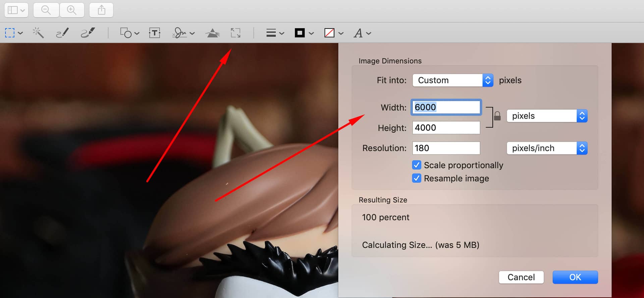The width and height of the screenshot is (644, 298).
Task: Select the Text box tool
Action: (154, 33)
